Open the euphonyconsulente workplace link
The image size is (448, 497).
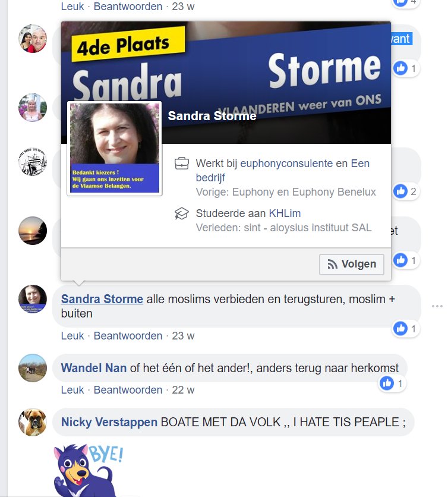286,163
